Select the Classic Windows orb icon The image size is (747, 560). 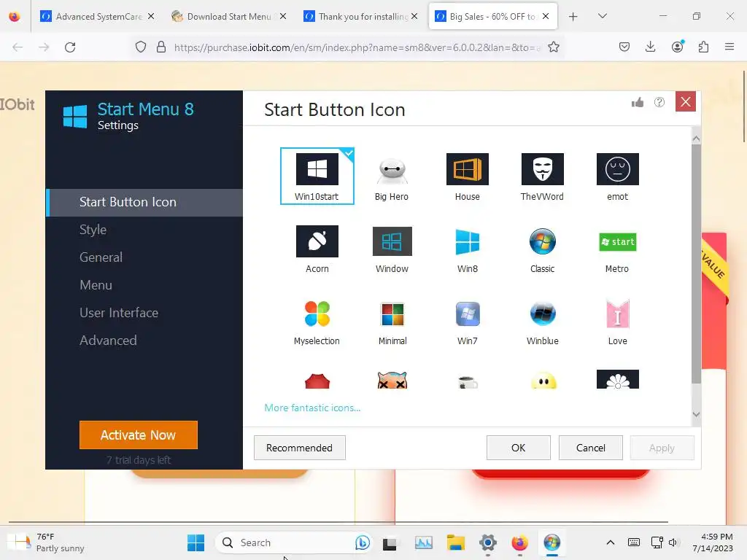[542, 249]
